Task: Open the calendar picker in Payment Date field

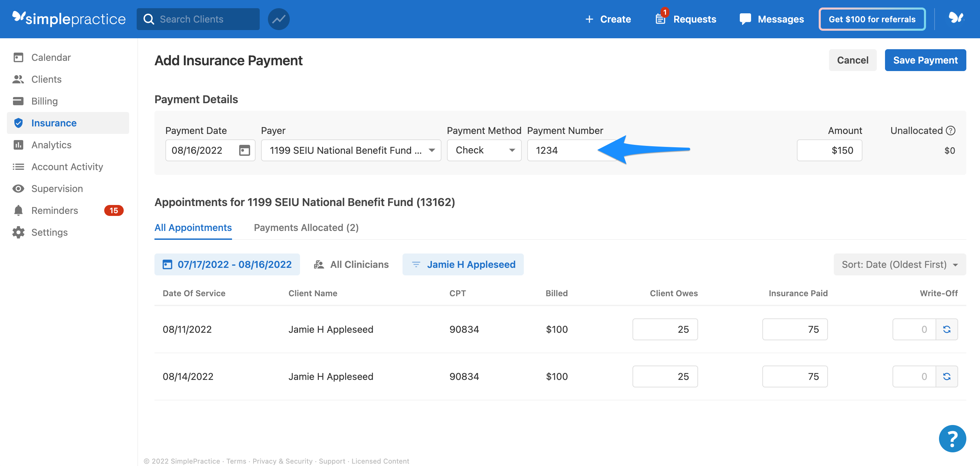Action: [x=244, y=150]
